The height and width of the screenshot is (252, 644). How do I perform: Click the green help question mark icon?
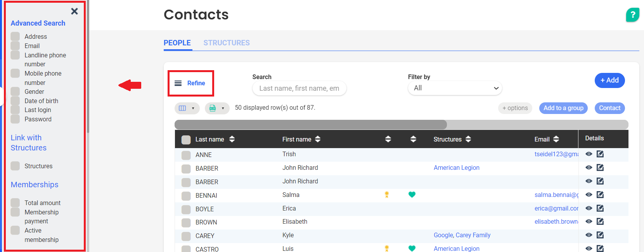tap(632, 15)
